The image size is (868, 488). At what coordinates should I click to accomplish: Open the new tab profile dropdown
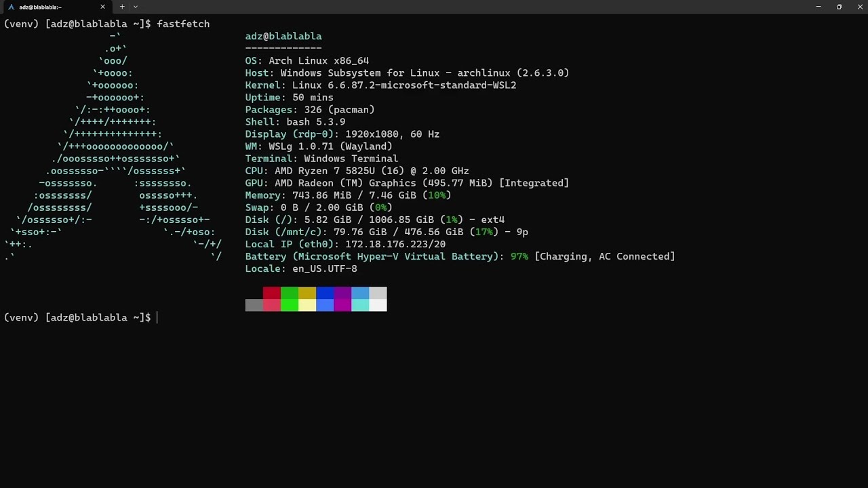136,7
